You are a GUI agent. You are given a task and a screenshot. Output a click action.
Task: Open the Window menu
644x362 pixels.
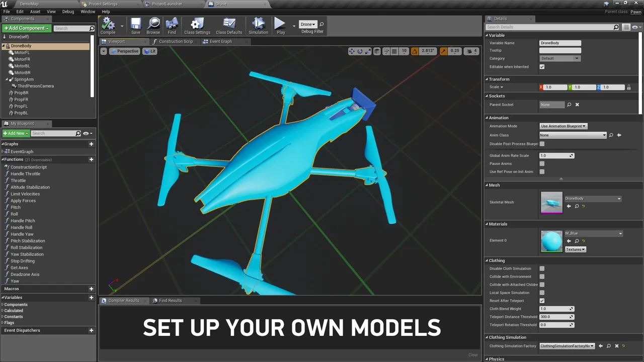click(88, 12)
